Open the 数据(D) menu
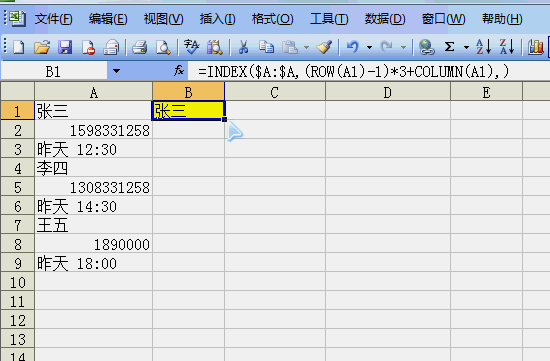This screenshot has width=550, height=361. tap(385, 19)
